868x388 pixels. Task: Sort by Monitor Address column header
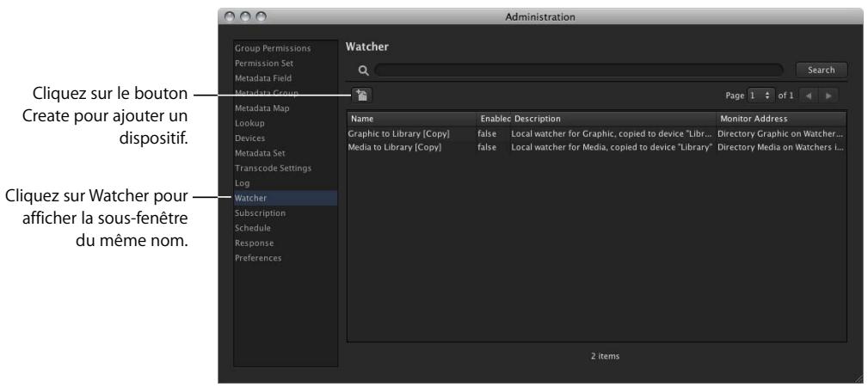tap(781, 119)
